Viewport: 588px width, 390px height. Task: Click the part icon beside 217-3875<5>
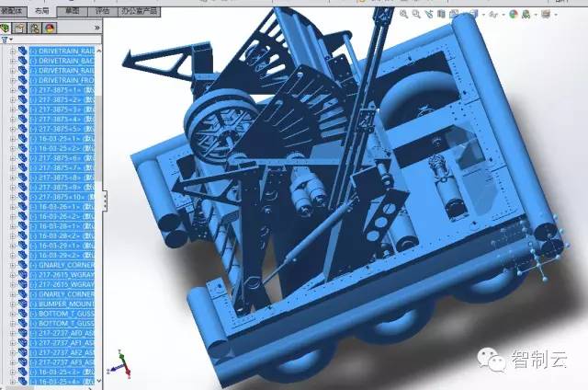(22, 129)
